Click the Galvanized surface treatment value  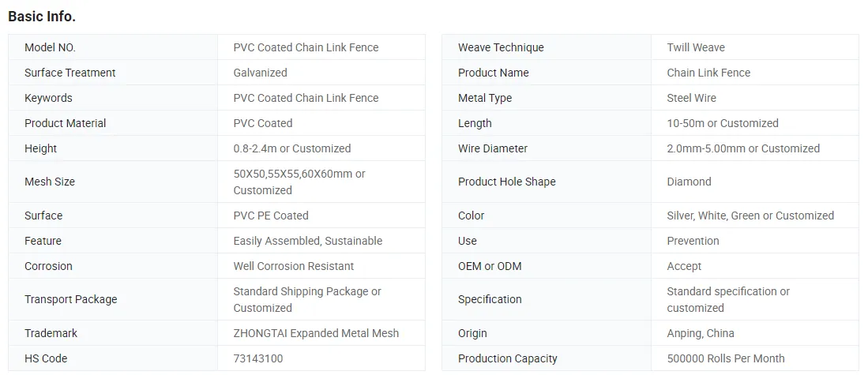pyautogui.click(x=260, y=73)
